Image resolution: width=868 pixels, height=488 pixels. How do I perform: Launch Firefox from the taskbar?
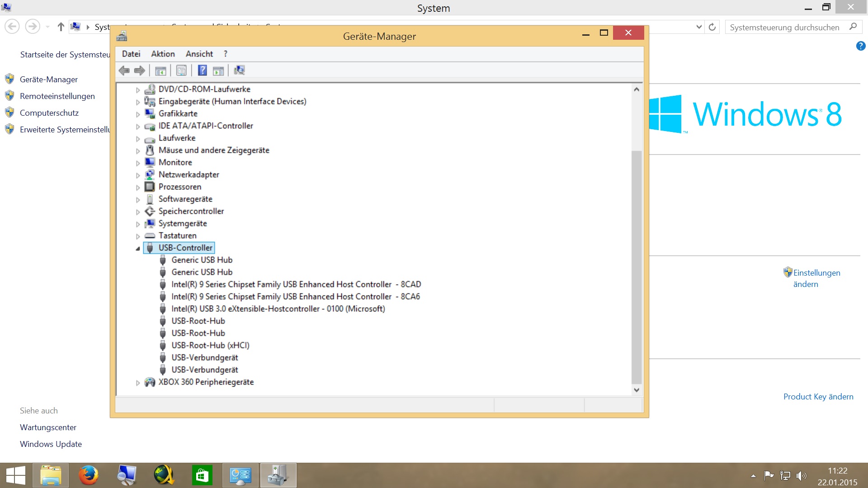[x=88, y=475]
